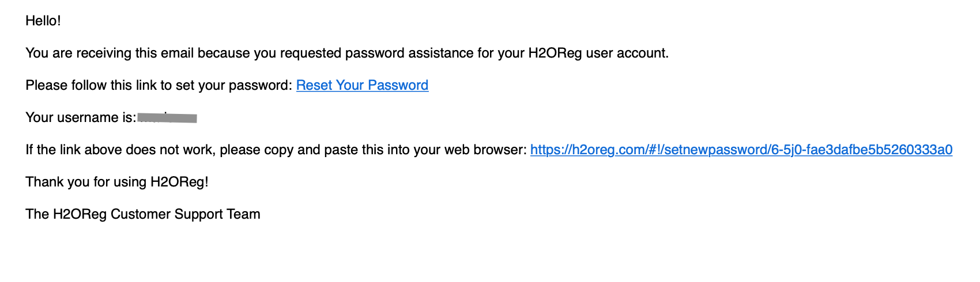Click the word 'Password' in the reset link
Viewport: 980px width, 282px height.
click(x=398, y=85)
